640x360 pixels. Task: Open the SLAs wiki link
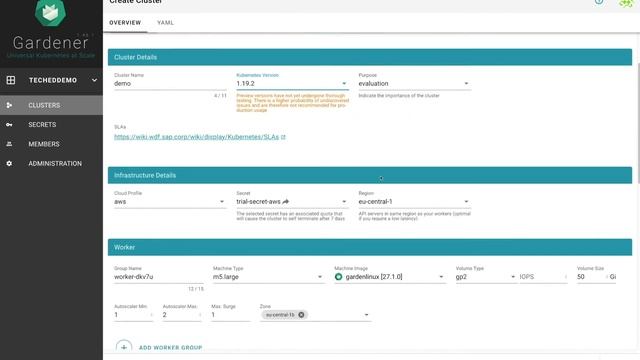point(196,137)
